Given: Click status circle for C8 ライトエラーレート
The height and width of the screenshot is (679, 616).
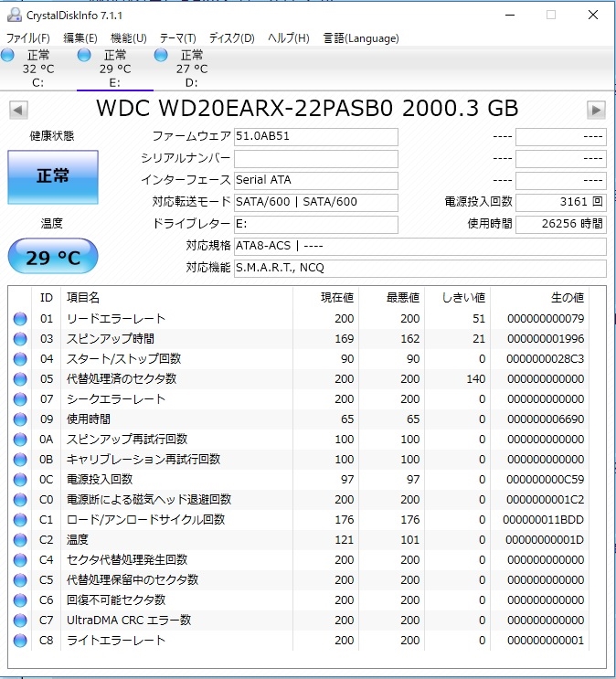Looking at the screenshot, I should tap(20, 641).
